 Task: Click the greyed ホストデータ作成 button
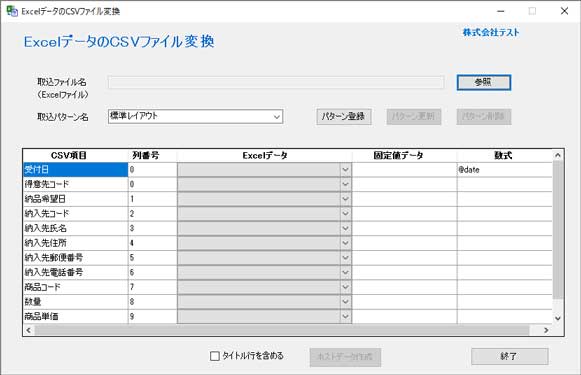(345, 357)
